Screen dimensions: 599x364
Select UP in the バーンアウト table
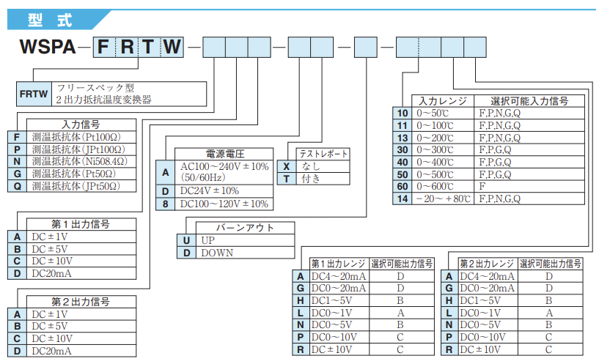click(243, 239)
